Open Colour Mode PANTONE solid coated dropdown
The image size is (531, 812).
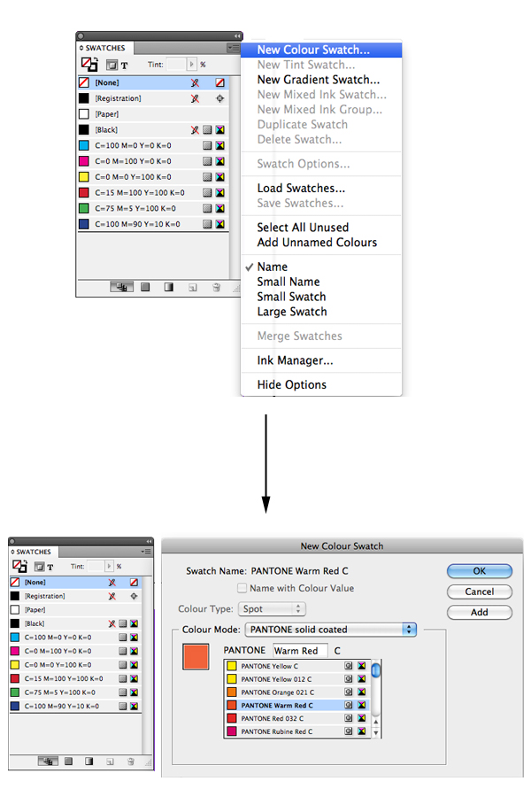pyautogui.click(x=331, y=630)
